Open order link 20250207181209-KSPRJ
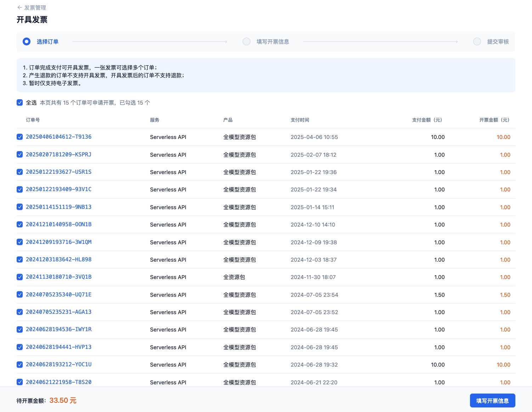 (58, 154)
